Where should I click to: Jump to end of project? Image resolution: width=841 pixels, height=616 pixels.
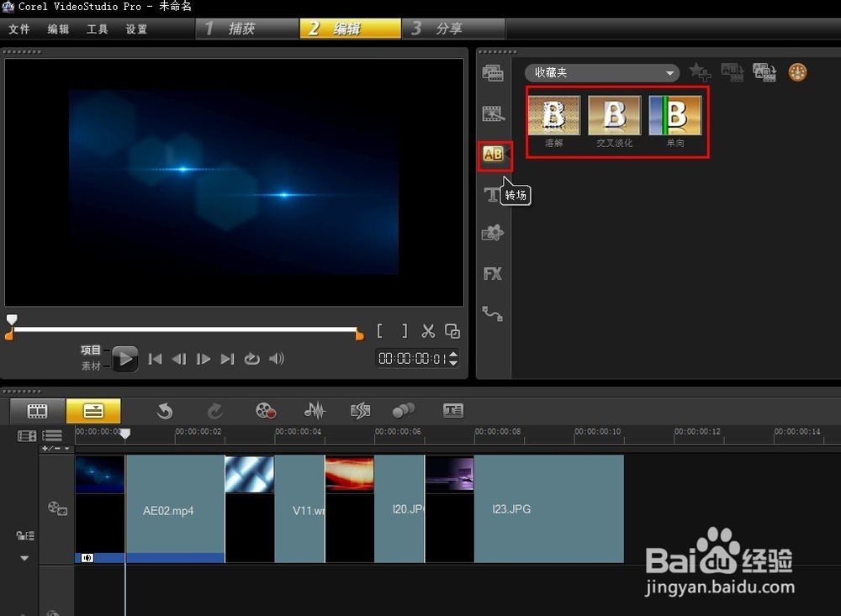pyautogui.click(x=227, y=359)
